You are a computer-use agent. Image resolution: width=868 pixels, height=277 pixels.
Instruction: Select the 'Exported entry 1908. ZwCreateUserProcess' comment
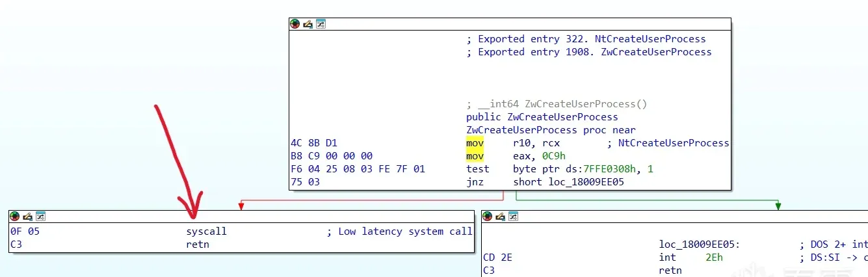click(589, 52)
